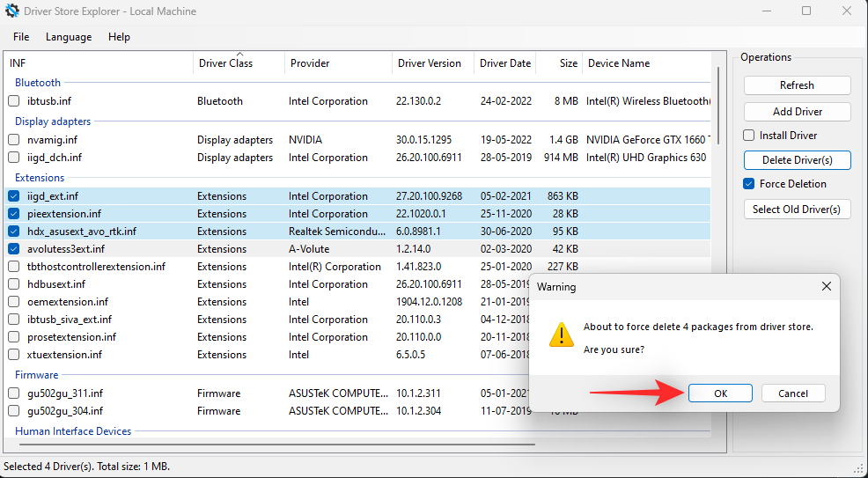Check the ibtusb.inf checkbox
The image size is (868, 478).
point(14,101)
